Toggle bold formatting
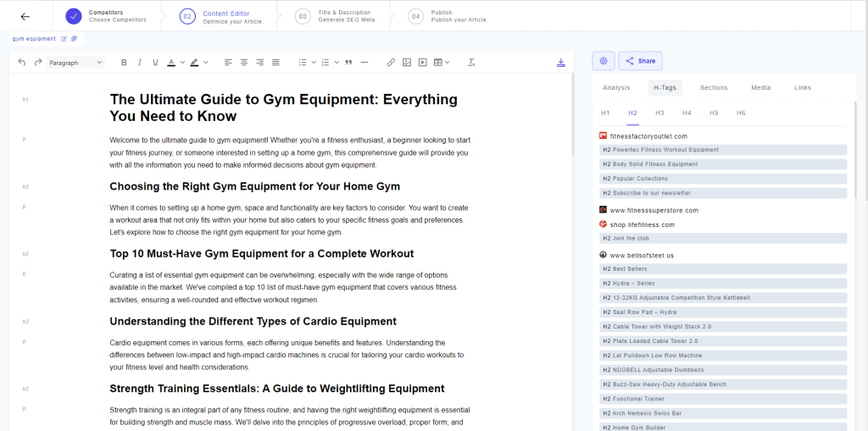 pyautogui.click(x=124, y=63)
